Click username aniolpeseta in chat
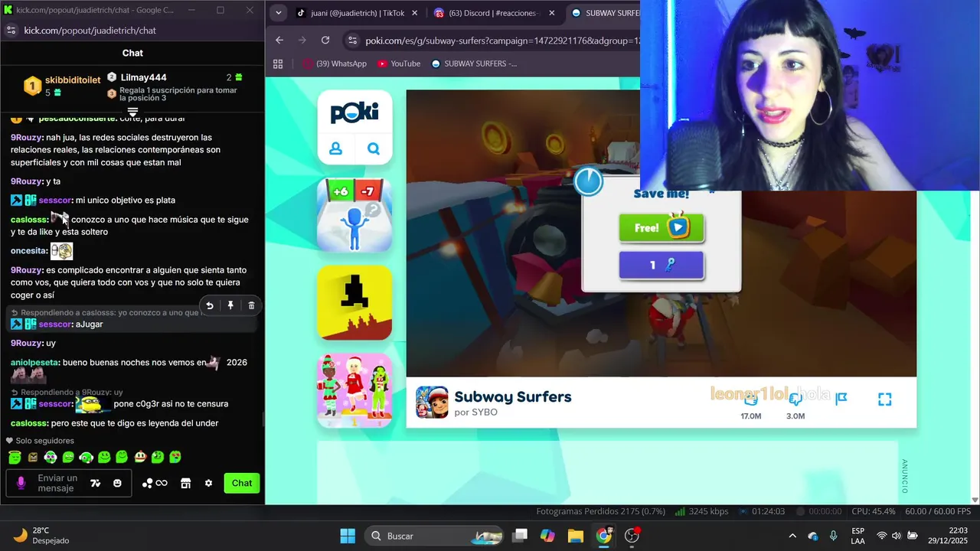980x551 pixels. pos(35,363)
